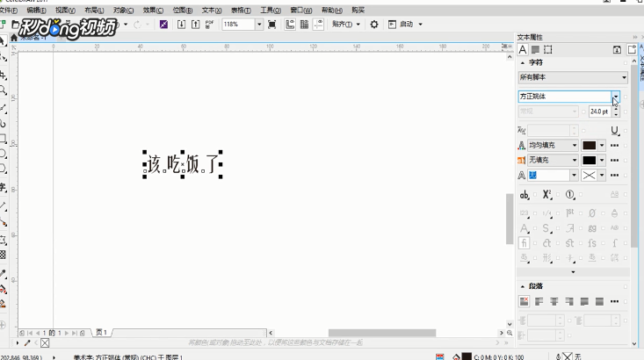The image size is (644, 360).
Task: Open the outline width dropdown
Action: (x=575, y=176)
